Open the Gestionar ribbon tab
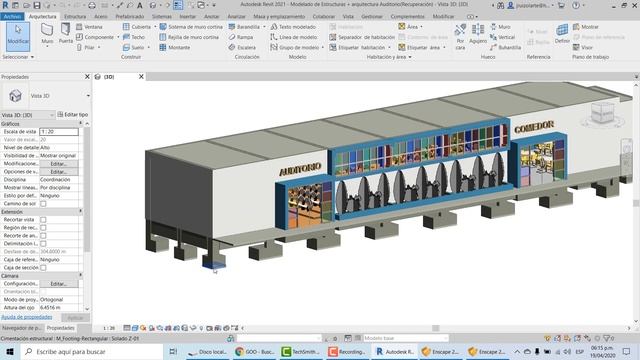The width and height of the screenshot is (640, 360). click(x=372, y=16)
